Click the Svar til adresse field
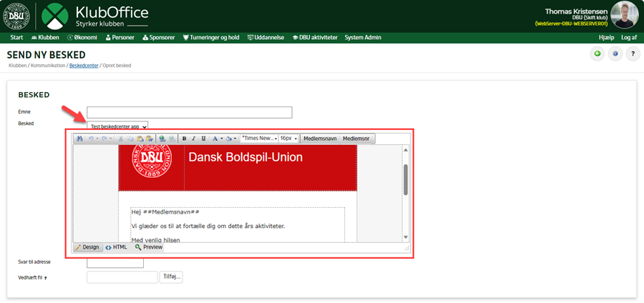 point(115,263)
